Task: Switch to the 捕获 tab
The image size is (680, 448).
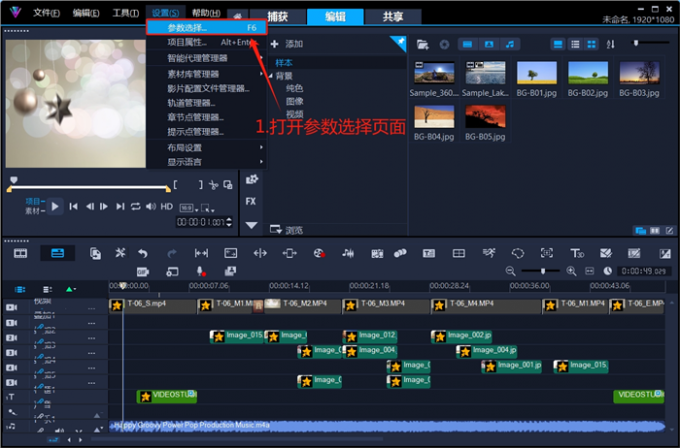Action: [x=278, y=17]
